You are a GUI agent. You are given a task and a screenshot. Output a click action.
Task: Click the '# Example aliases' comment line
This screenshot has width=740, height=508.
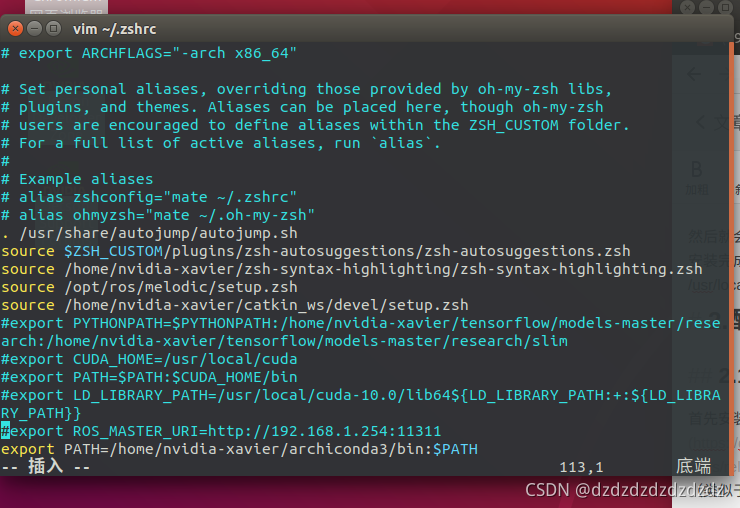click(x=77, y=179)
